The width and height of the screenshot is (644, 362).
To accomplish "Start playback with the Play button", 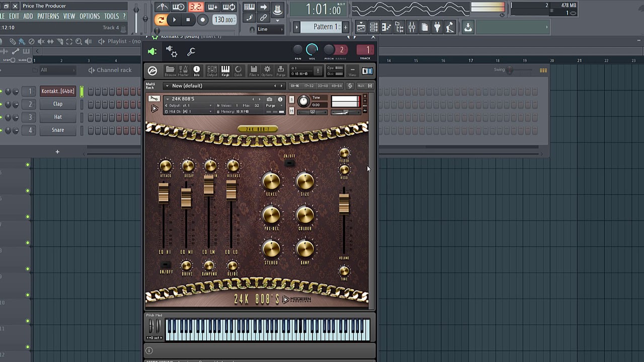I will click(x=174, y=20).
